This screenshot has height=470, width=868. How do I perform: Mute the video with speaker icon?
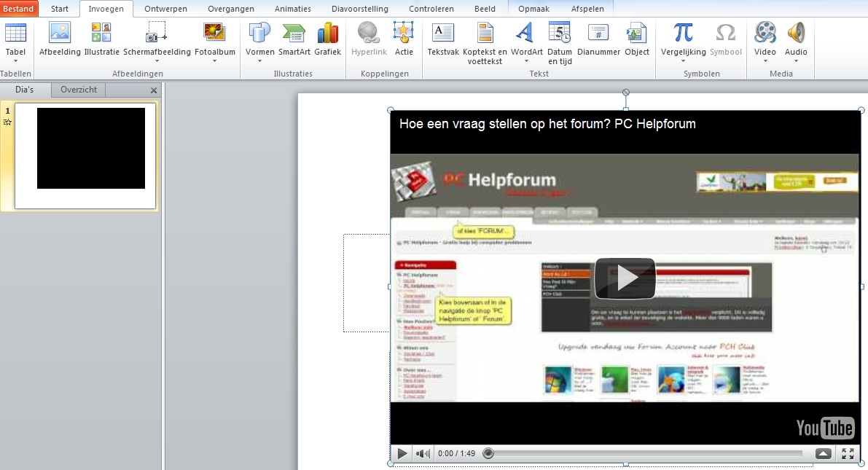[423, 453]
